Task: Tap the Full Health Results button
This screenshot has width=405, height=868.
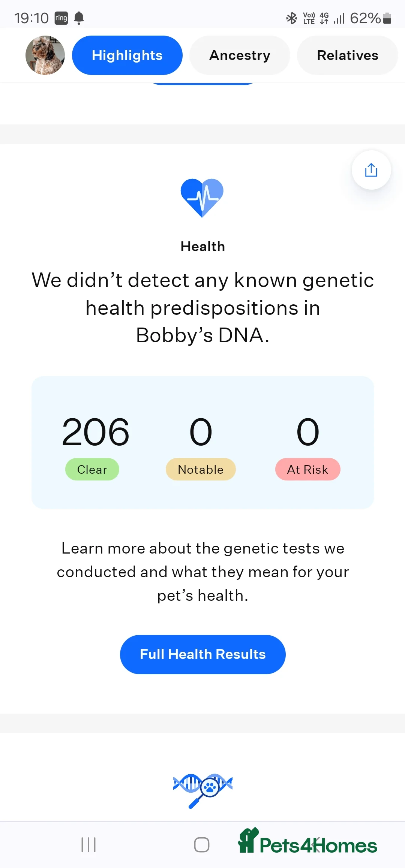Action: coord(202,654)
